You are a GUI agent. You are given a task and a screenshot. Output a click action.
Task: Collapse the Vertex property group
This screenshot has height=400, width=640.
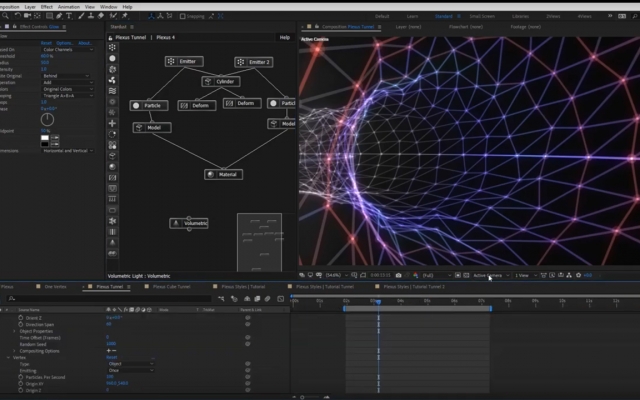8,358
